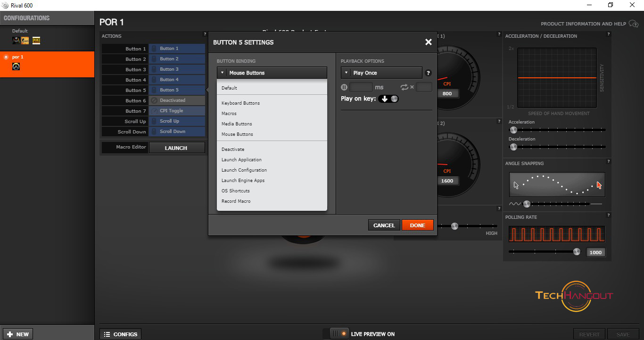Click the help icon for Actions panel
644x340 pixels.
(205, 34)
